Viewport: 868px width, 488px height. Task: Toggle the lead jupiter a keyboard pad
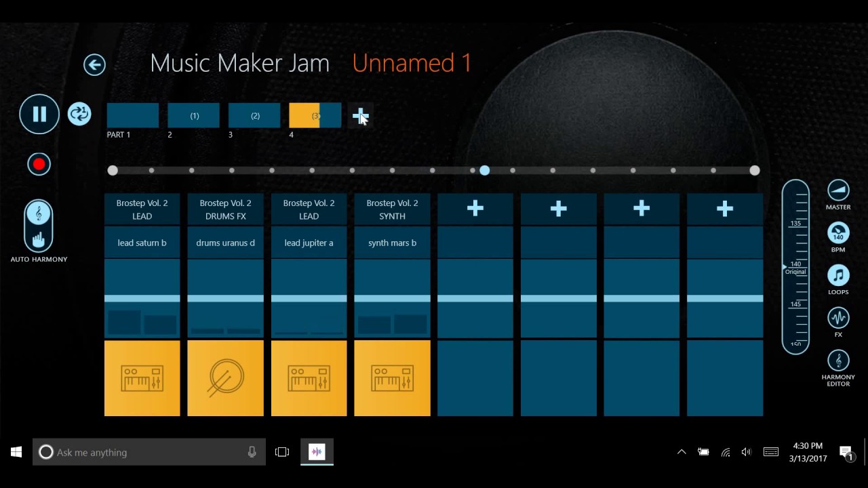[x=309, y=378]
